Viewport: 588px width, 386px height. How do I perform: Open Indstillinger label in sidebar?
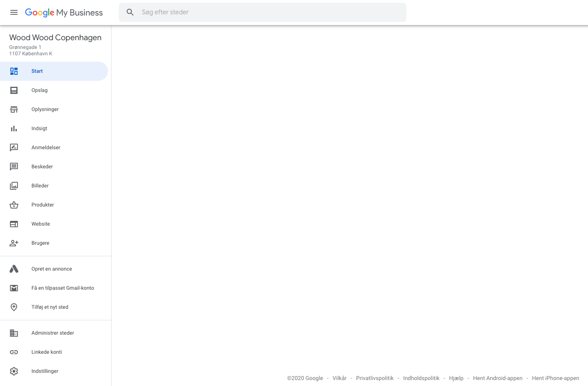pyautogui.click(x=45, y=371)
